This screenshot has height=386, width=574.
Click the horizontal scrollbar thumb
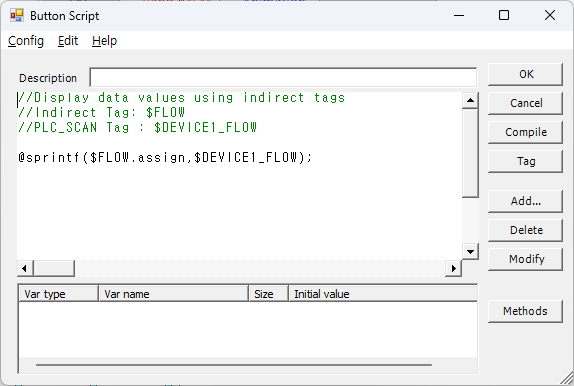point(54,268)
